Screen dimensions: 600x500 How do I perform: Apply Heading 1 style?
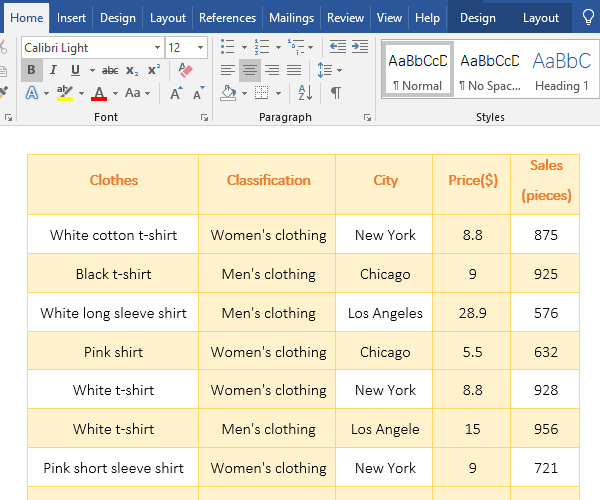coord(561,70)
